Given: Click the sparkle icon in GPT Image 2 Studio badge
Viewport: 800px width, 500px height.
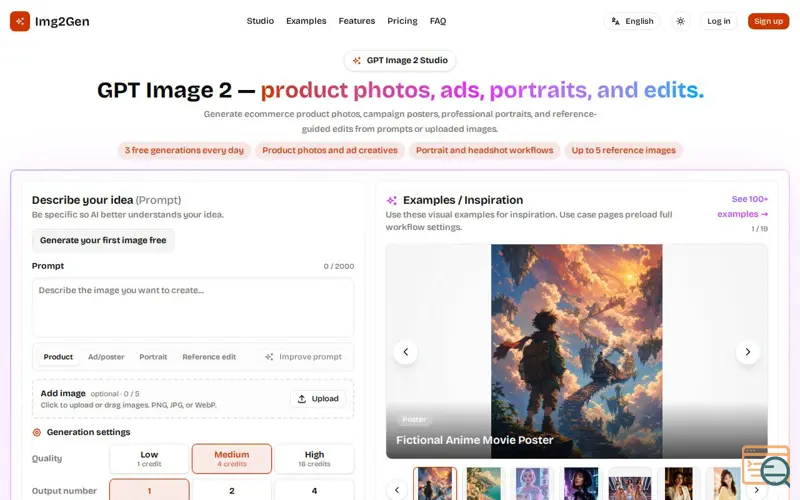Looking at the screenshot, I should (357, 60).
